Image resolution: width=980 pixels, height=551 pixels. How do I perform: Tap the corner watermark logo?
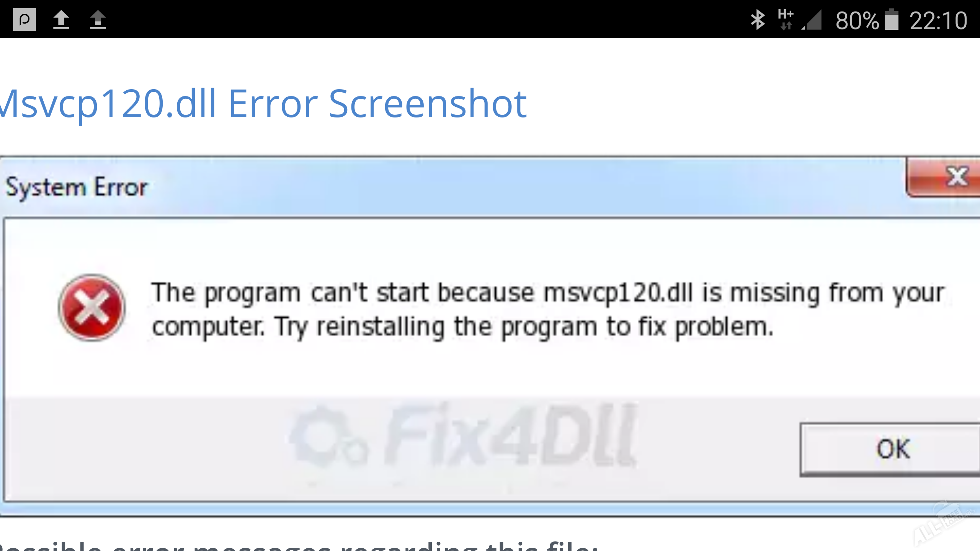pos(944,525)
